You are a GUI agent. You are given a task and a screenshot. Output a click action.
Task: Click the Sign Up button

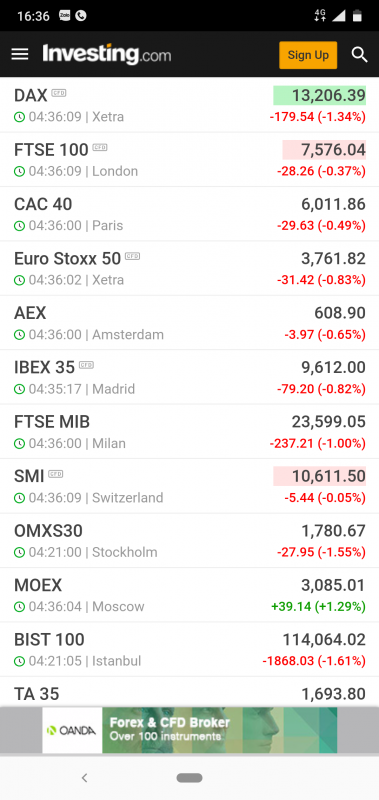coord(308,55)
